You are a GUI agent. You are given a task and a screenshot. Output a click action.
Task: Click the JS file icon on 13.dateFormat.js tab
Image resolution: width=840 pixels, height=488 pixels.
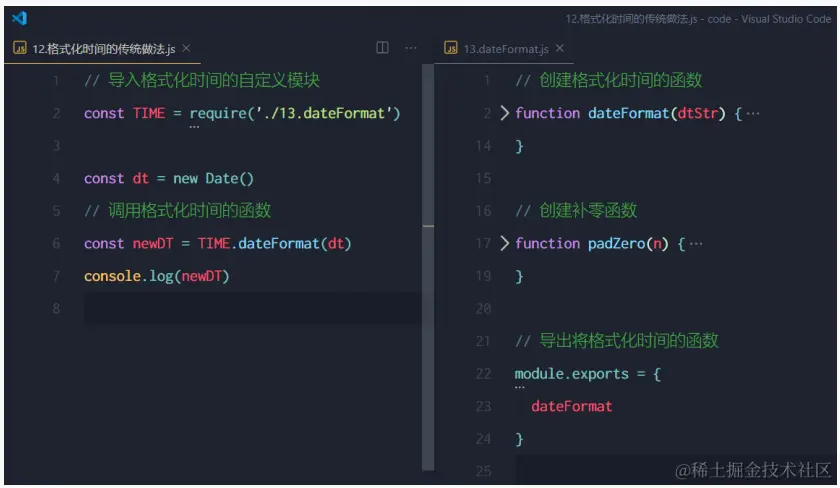pyautogui.click(x=451, y=48)
